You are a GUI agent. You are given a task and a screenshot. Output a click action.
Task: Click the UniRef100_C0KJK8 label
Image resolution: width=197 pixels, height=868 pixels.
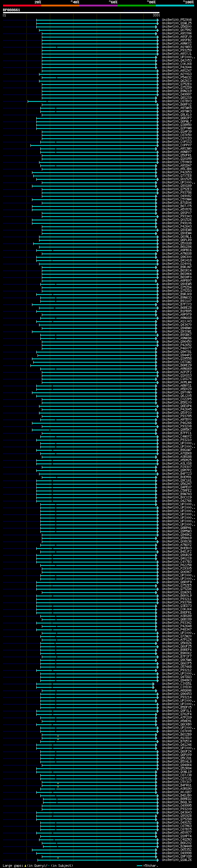pos(177,64)
